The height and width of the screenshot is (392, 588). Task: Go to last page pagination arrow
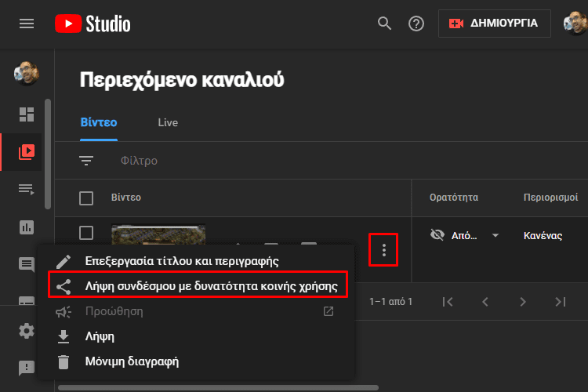coord(561,302)
